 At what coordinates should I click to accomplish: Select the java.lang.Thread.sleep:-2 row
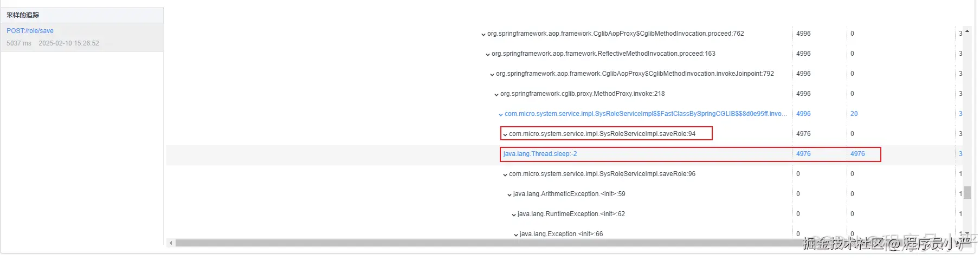pyautogui.click(x=564, y=154)
